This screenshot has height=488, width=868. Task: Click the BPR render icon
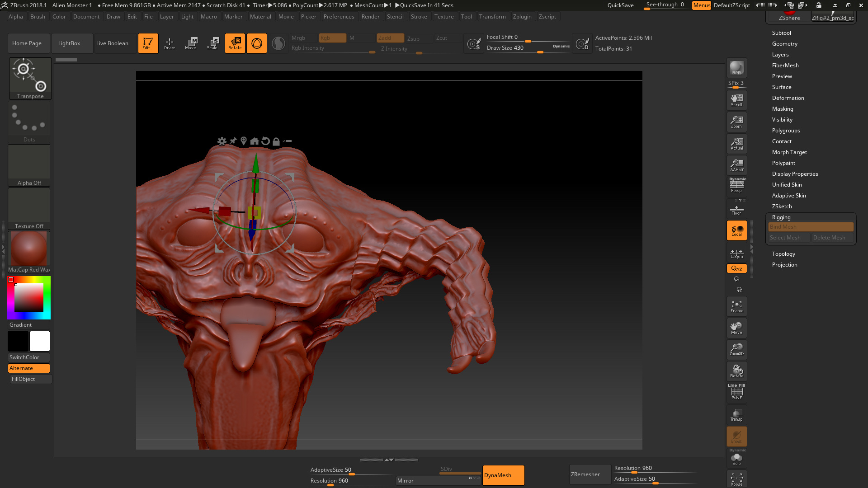[736, 68]
